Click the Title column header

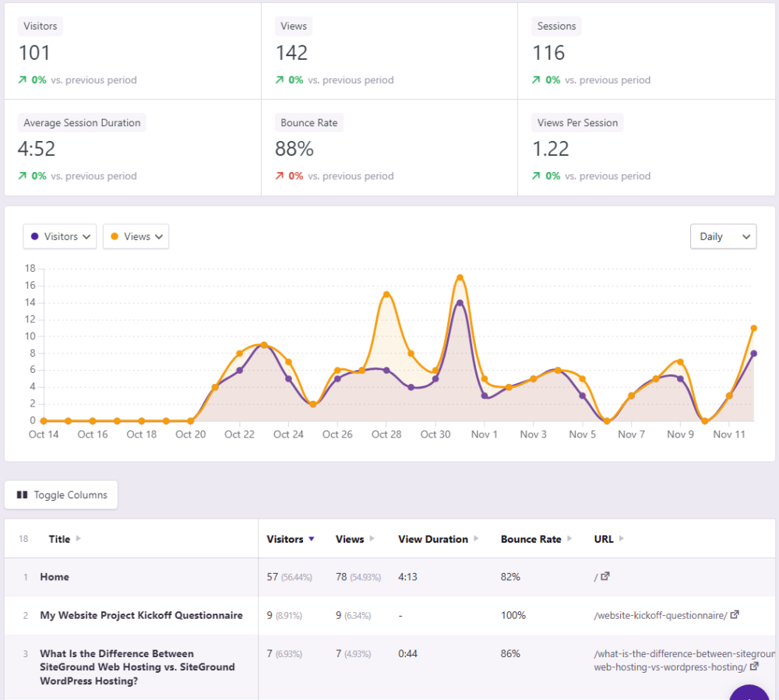[61, 538]
